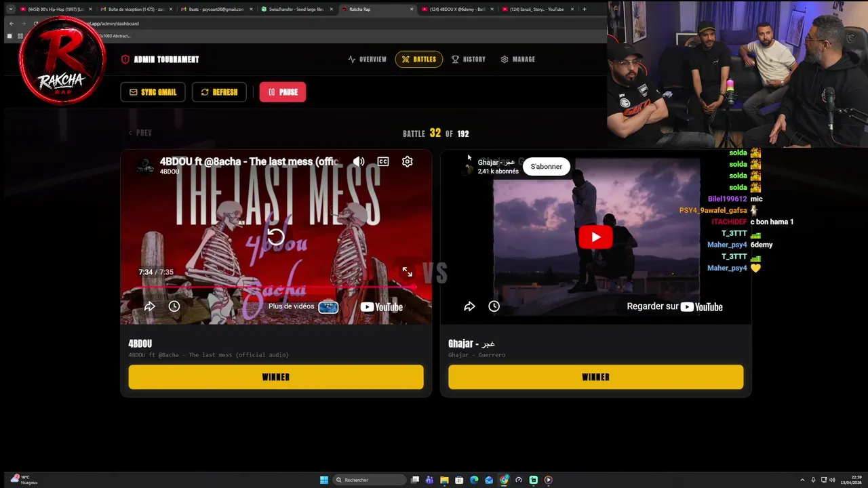
Task: Click the Admin Tournament shield icon
Action: coord(125,60)
